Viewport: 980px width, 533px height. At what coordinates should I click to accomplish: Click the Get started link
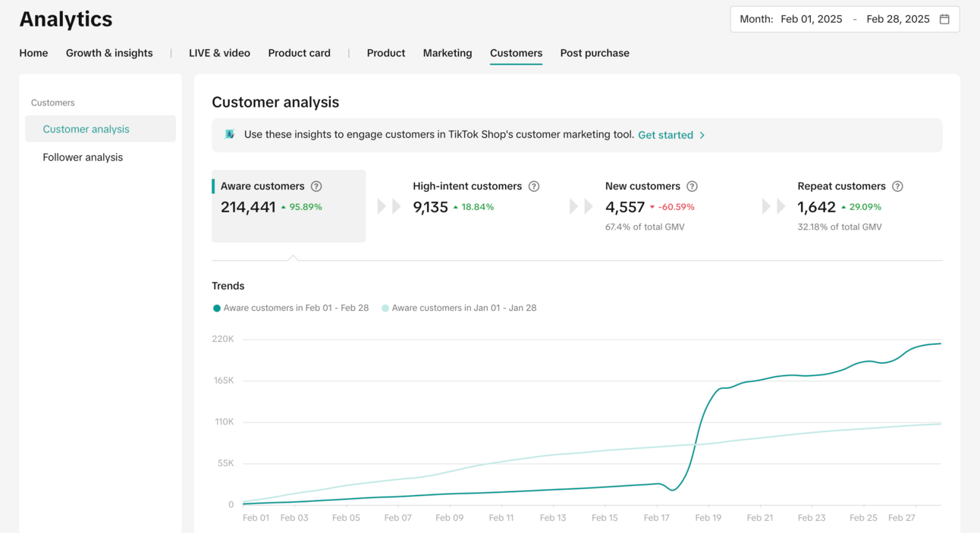pos(665,135)
